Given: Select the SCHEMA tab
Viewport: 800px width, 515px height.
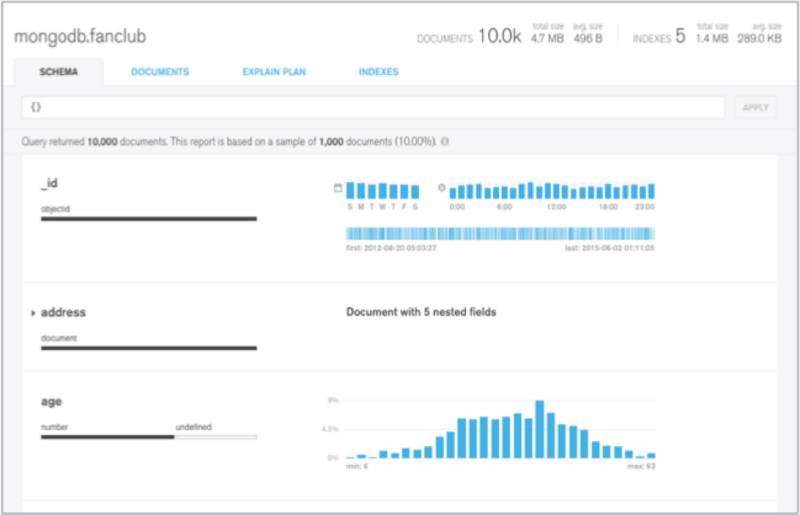Looking at the screenshot, I should (59, 72).
